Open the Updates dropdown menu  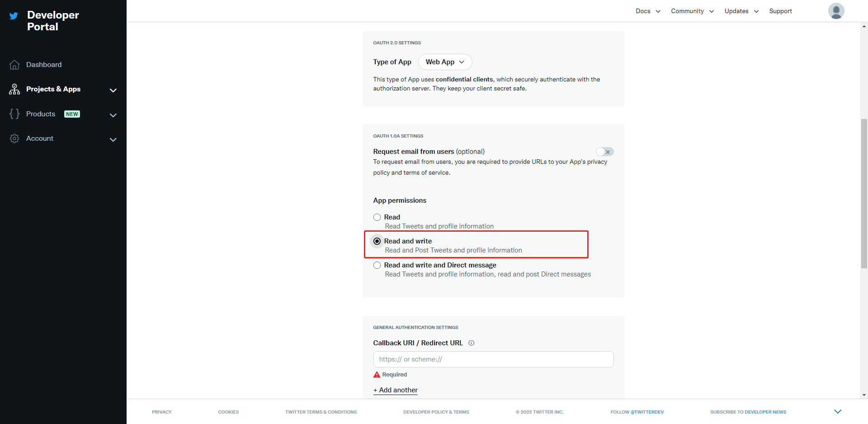coord(741,11)
